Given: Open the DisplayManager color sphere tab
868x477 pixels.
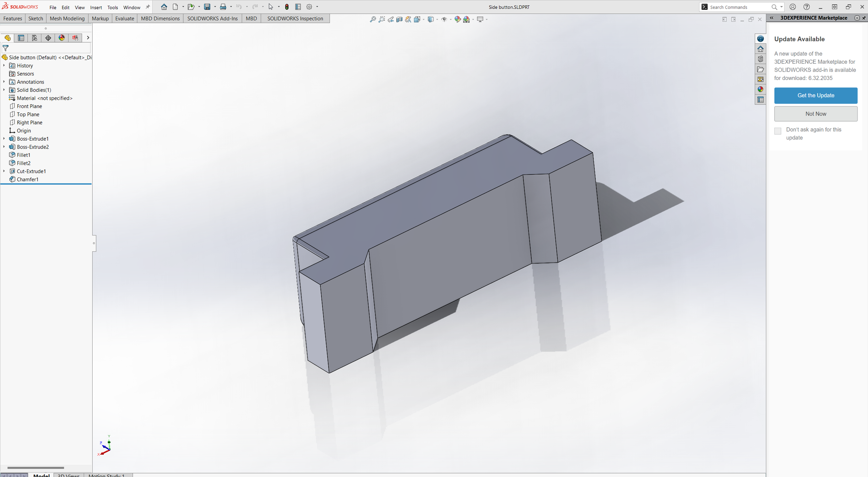Looking at the screenshot, I should pyautogui.click(x=62, y=38).
